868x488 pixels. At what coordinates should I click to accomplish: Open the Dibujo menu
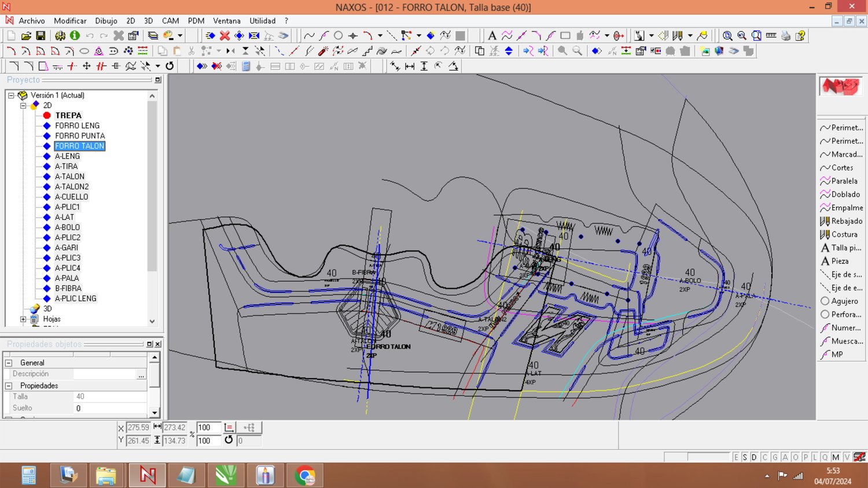106,21
